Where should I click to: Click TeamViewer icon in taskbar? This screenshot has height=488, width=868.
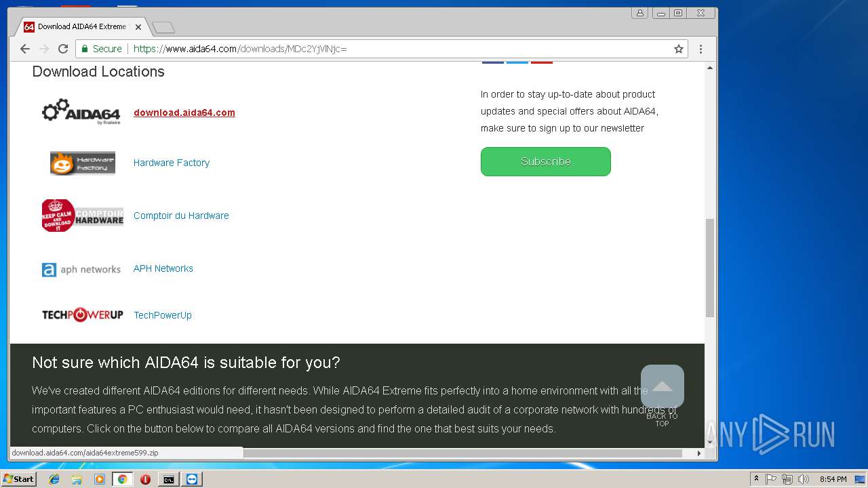(x=193, y=479)
